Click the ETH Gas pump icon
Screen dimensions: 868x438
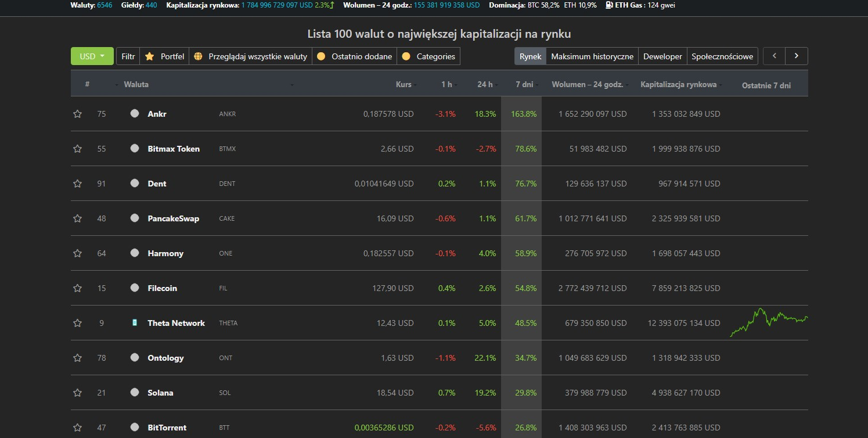click(x=609, y=5)
